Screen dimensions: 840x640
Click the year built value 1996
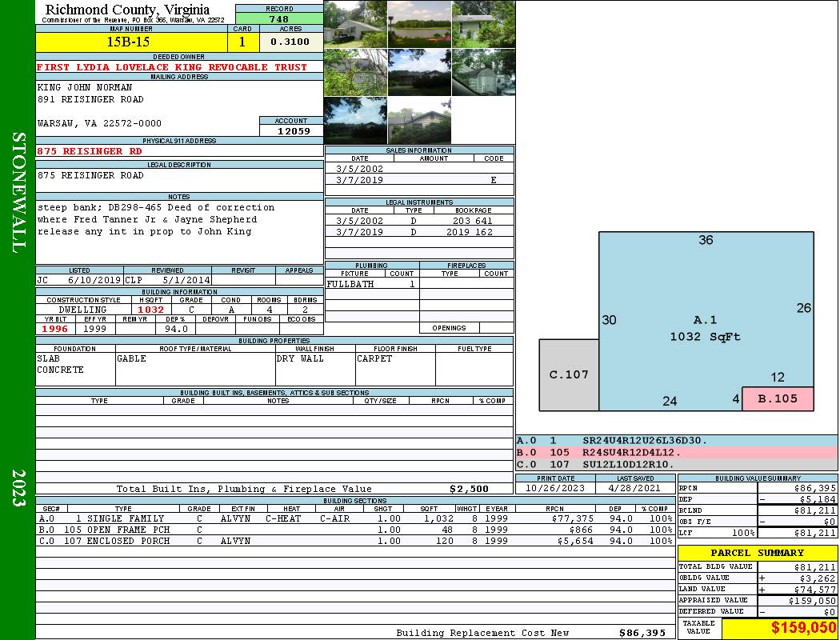click(x=55, y=329)
